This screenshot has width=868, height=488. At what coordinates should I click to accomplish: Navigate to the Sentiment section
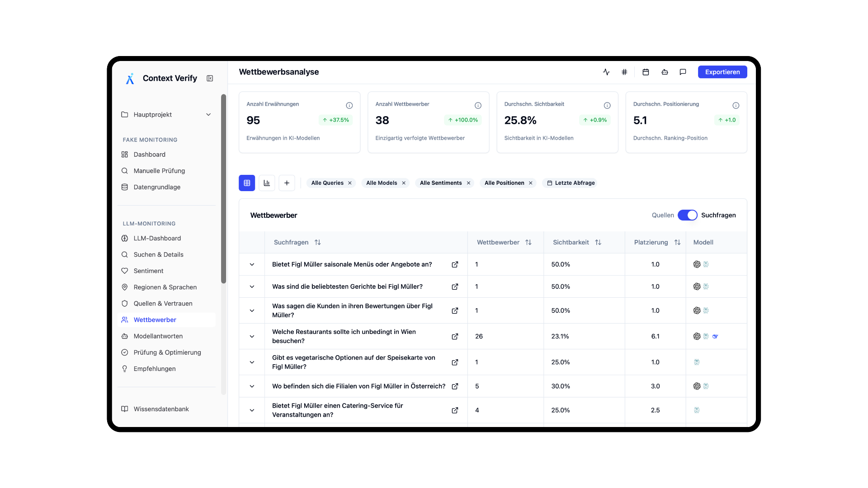click(x=148, y=271)
